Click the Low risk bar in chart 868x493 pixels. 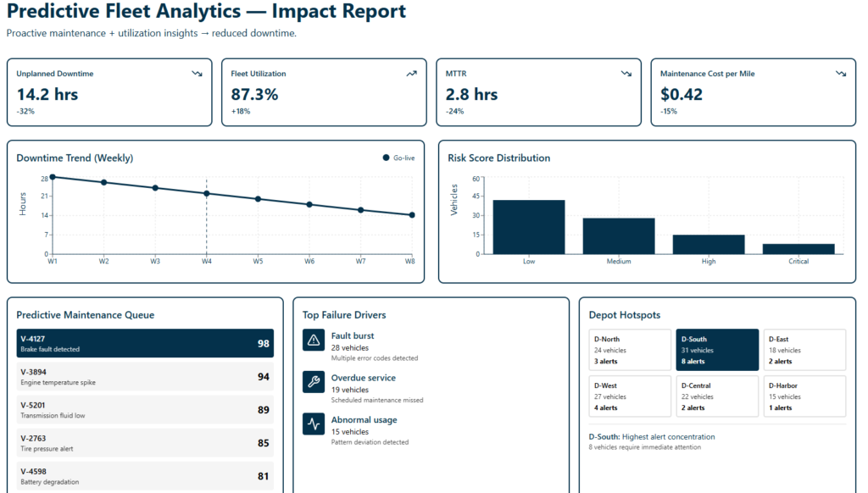point(529,227)
